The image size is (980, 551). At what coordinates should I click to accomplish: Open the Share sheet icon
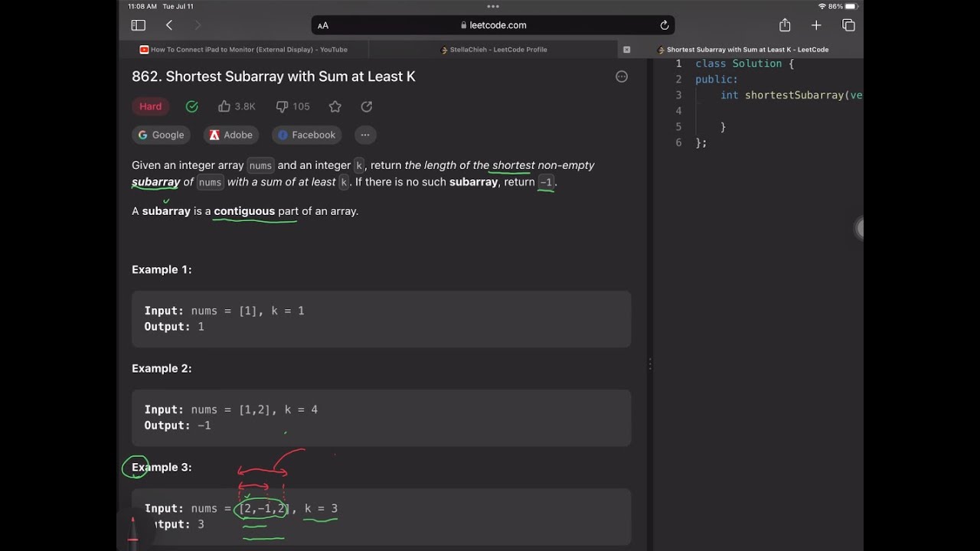(x=785, y=24)
